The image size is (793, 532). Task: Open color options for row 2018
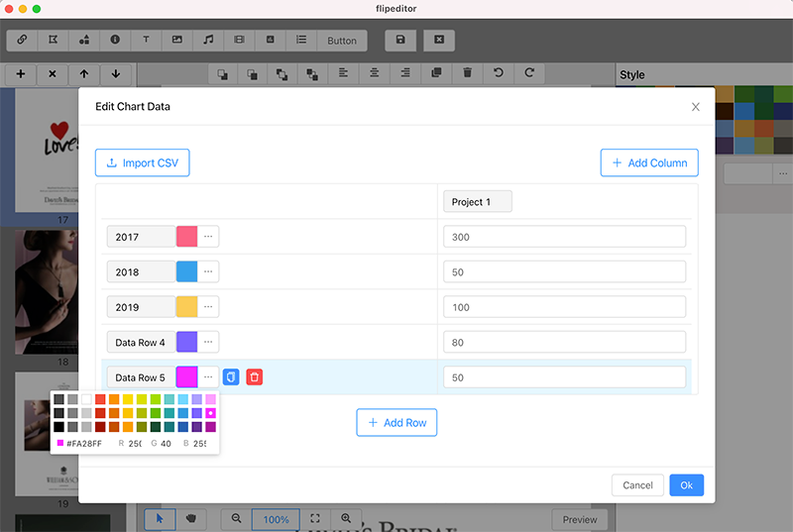208,271
